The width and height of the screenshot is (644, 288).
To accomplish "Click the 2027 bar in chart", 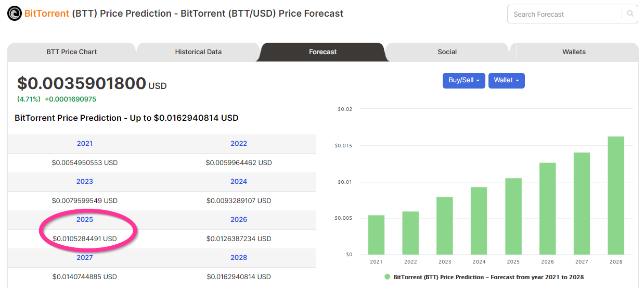I will click(582, 204).
